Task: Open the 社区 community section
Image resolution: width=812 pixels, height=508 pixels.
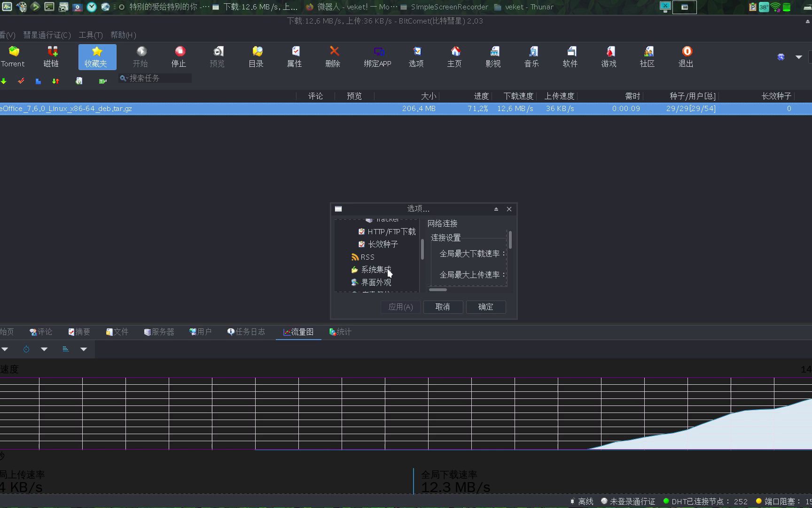Action: 648,57
